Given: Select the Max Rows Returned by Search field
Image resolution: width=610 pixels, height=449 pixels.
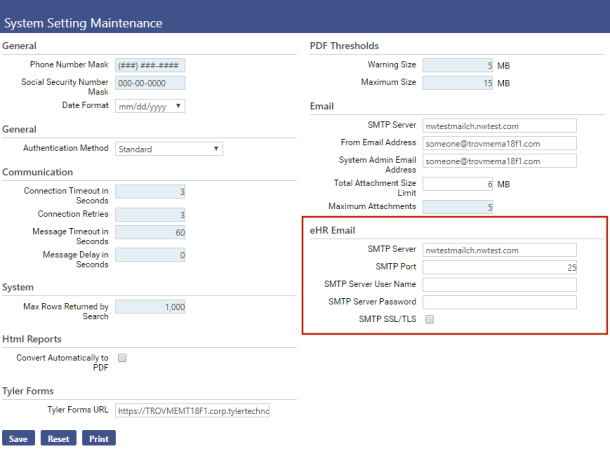Looking at the screenshot, I should pyautogui.click(x=150, y=307).
